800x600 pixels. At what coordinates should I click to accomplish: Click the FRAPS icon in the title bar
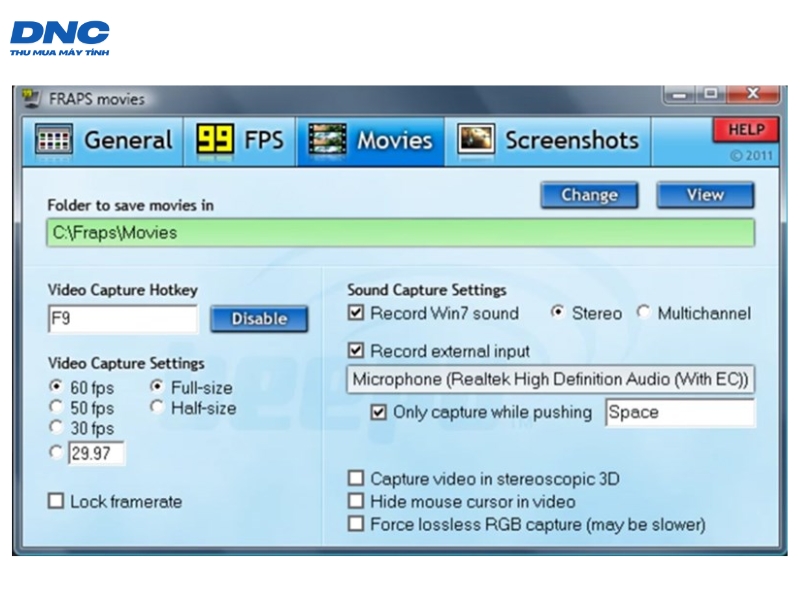pyautogui.click(x=32, y=98)
